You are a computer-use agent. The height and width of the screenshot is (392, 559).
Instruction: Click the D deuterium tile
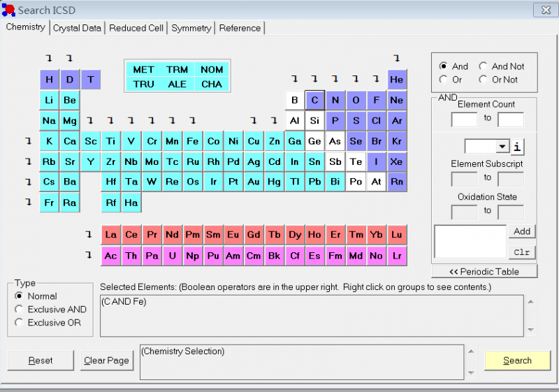click(x=70, y=80)
